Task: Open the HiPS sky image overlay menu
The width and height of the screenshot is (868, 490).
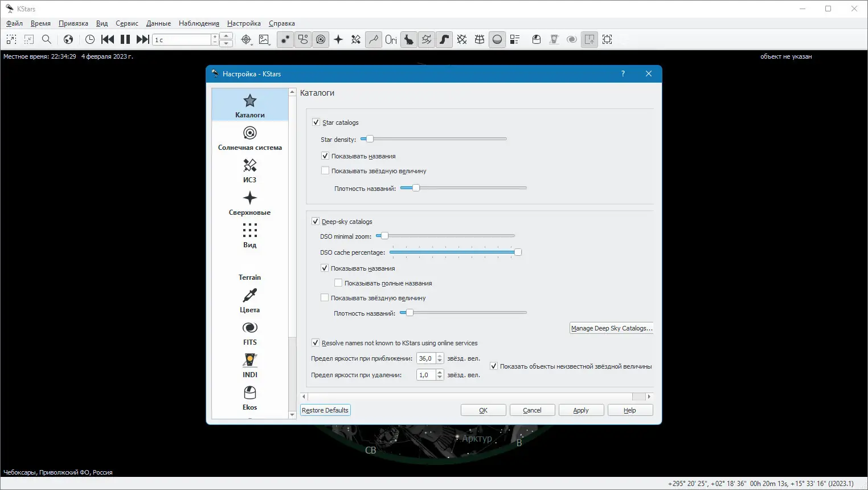Action: [x=264, y=39]
